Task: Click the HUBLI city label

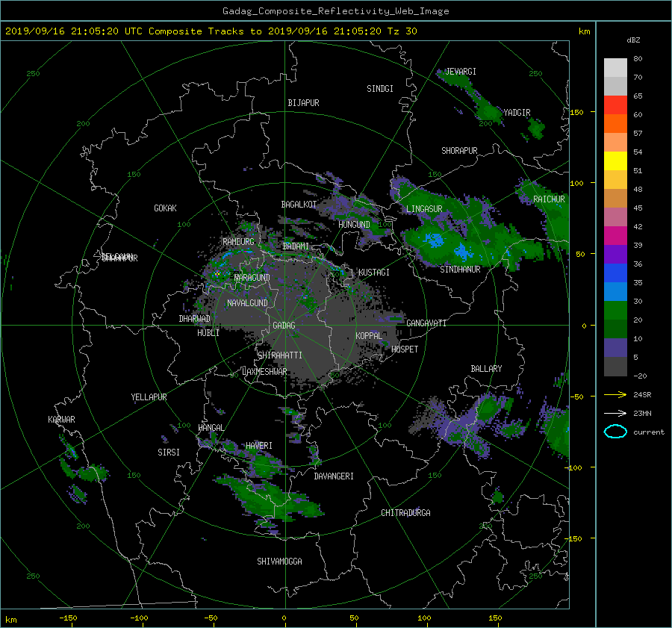Action: (208, 333)
